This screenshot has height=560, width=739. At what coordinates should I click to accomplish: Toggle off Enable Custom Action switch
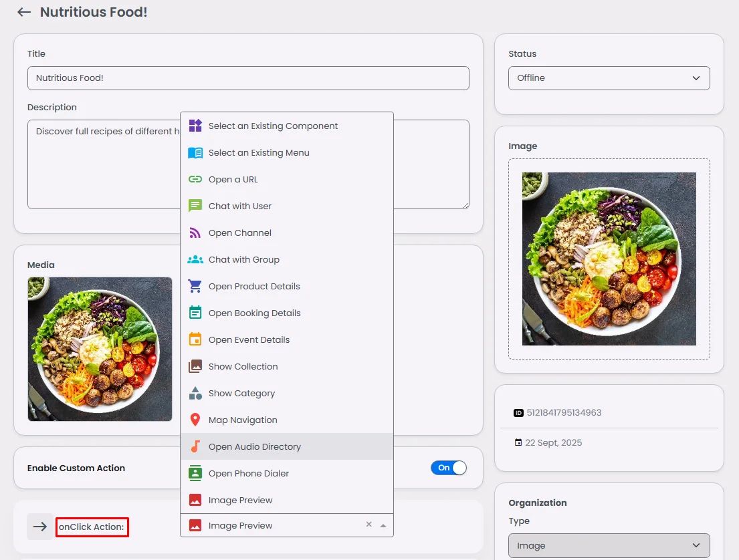[x=449, y=468]
